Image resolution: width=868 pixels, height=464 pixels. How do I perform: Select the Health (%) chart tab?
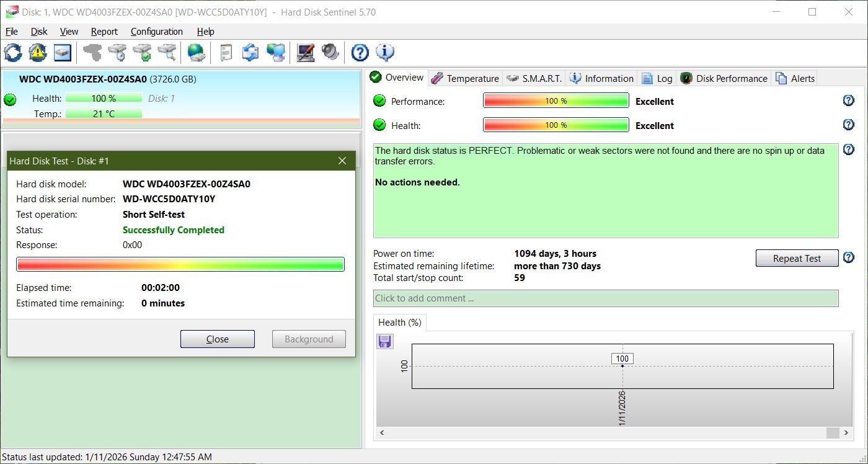point(400,323)
